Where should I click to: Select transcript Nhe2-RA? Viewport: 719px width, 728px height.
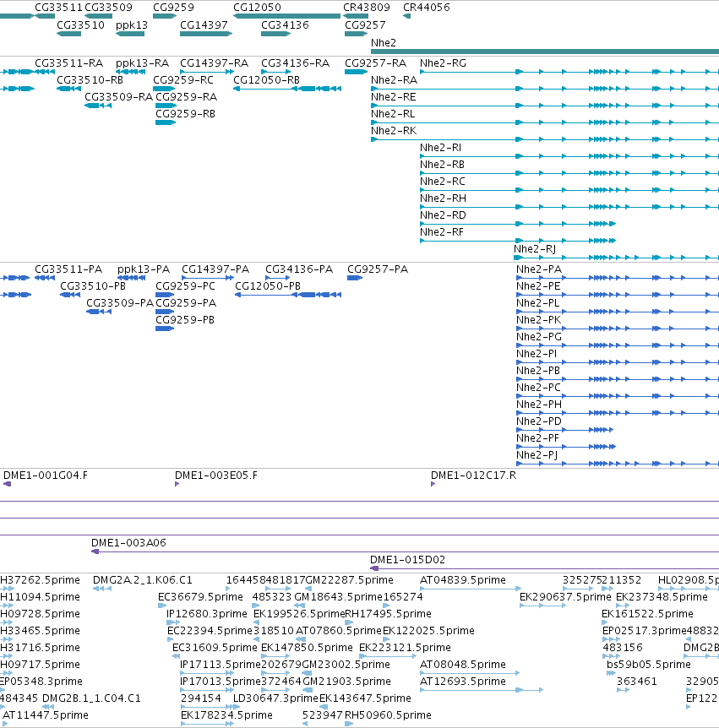(x=394, y=80)
